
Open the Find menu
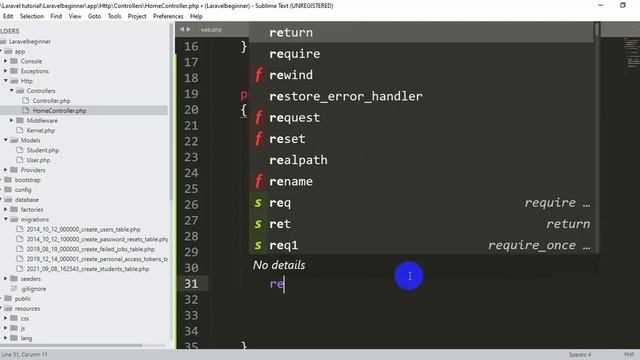coord(56,16)
